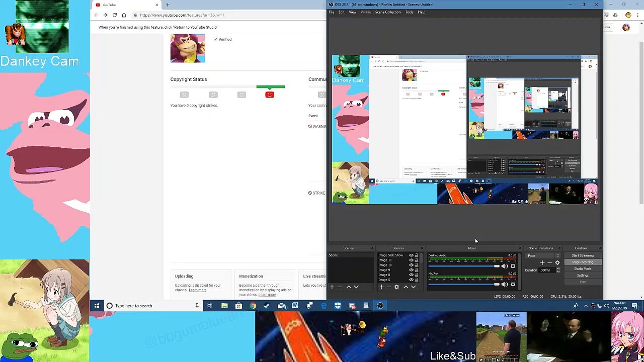The height and width of the screenshot is (362, 644).
Task: Open Microsoft Word from the taskbar
Action: click(x=295, y=306)
